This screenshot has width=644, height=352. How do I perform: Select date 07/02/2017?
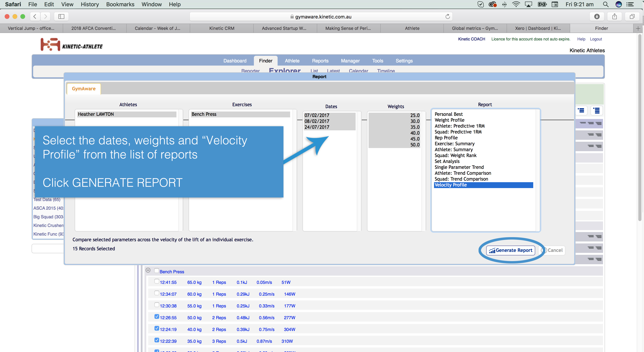330,115
